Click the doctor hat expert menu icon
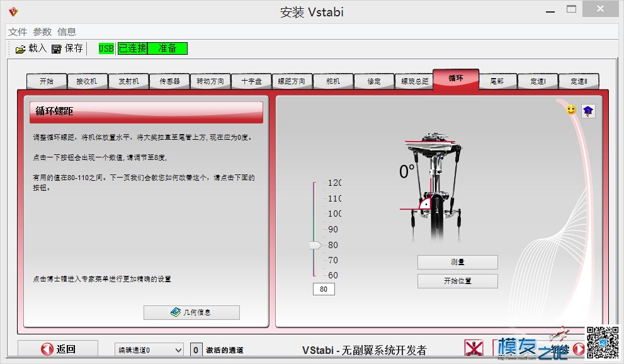 point(588,111)
